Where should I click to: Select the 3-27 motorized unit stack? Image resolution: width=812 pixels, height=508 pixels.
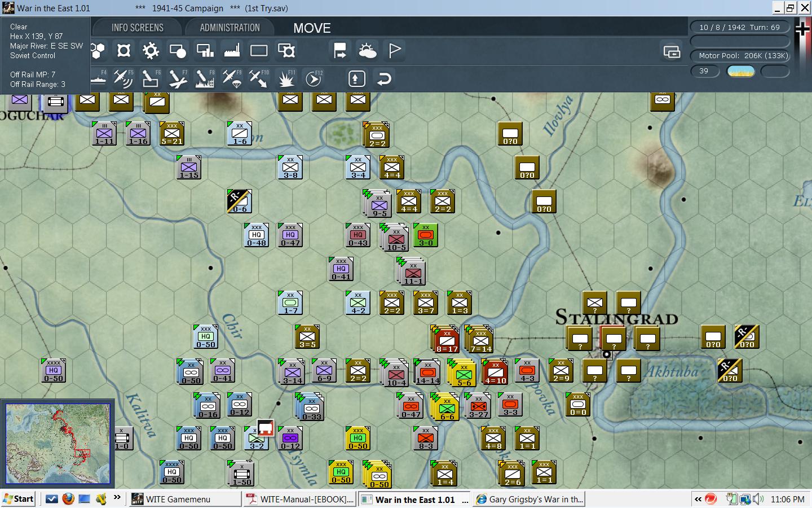click(478, 405)
